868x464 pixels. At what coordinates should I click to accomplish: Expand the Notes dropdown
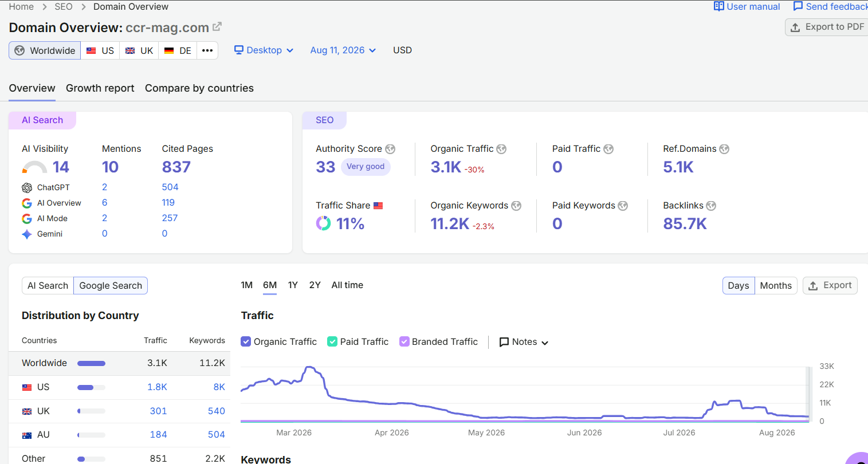tap(524, 342)
